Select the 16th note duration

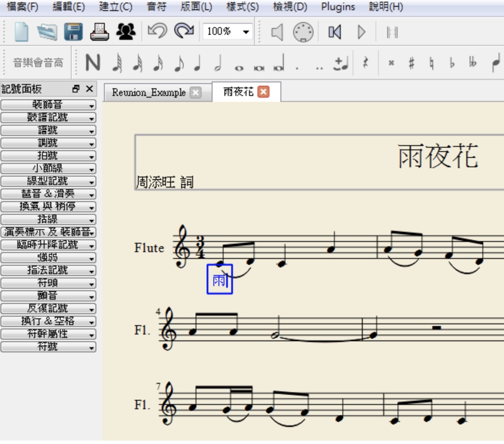click(158, 63)
